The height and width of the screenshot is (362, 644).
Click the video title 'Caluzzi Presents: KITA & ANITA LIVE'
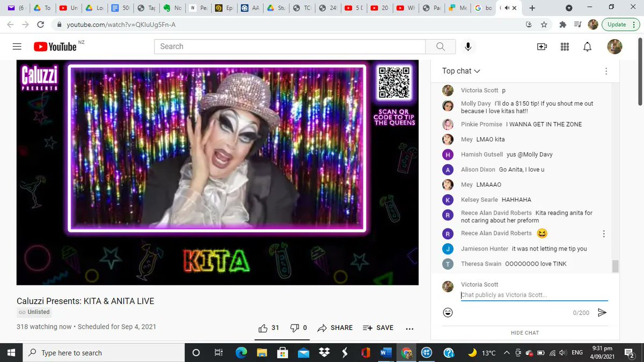(85, 301)
